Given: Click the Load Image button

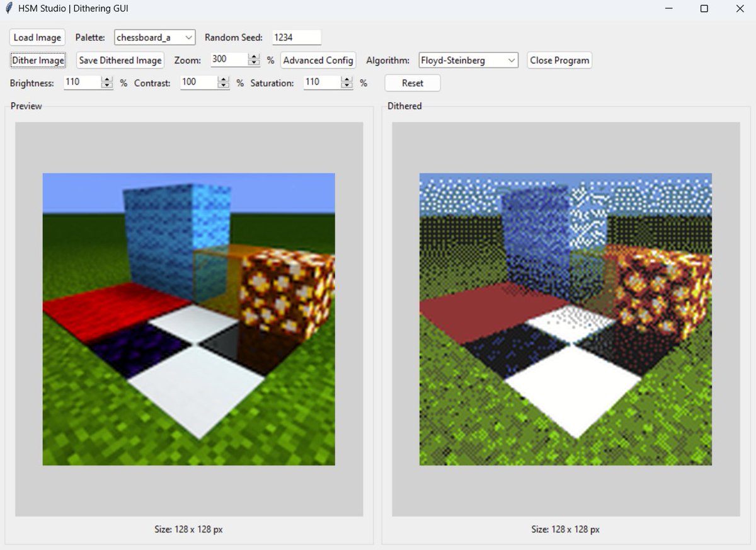Looking at the screenshot, I should [37, 37].
